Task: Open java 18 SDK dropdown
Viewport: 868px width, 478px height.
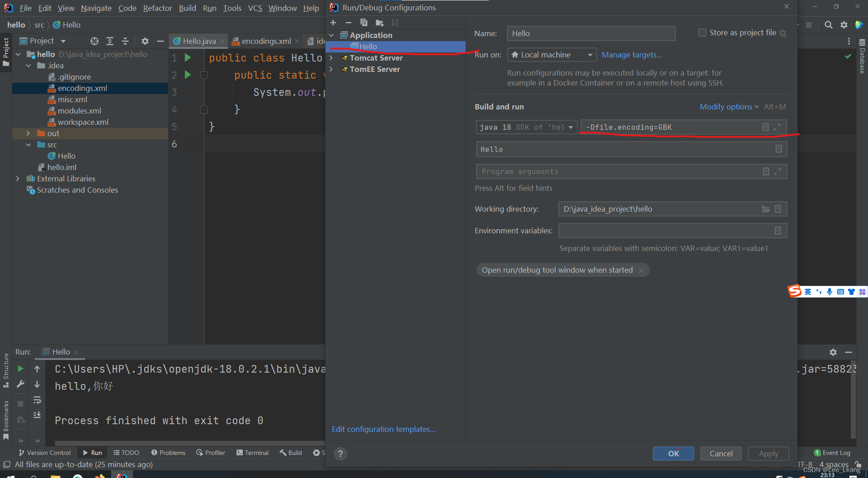Action: point(526,127)
